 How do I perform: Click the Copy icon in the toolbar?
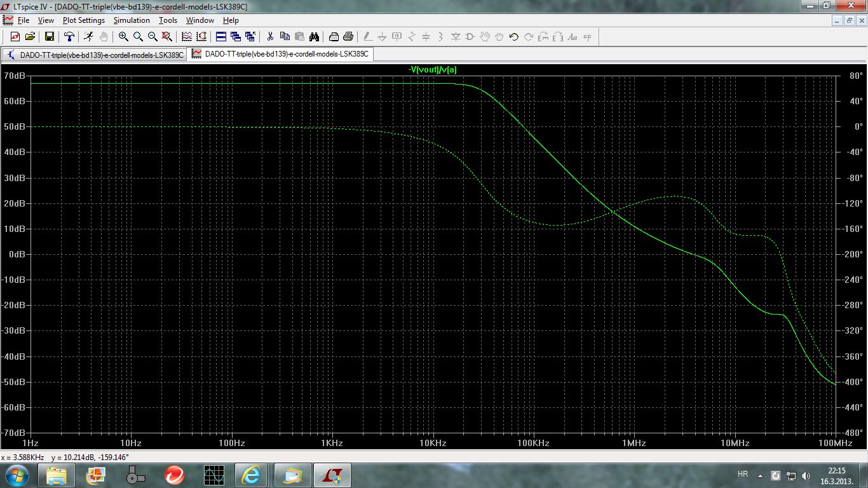285,37
